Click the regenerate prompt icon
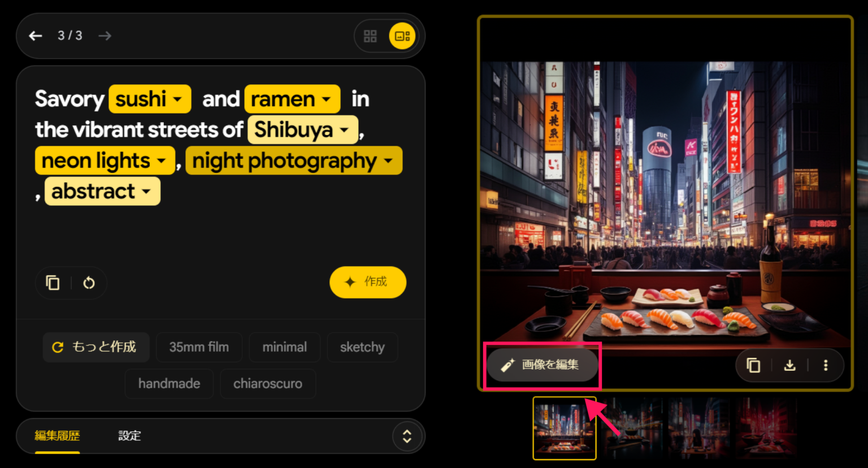 point(89,283)
